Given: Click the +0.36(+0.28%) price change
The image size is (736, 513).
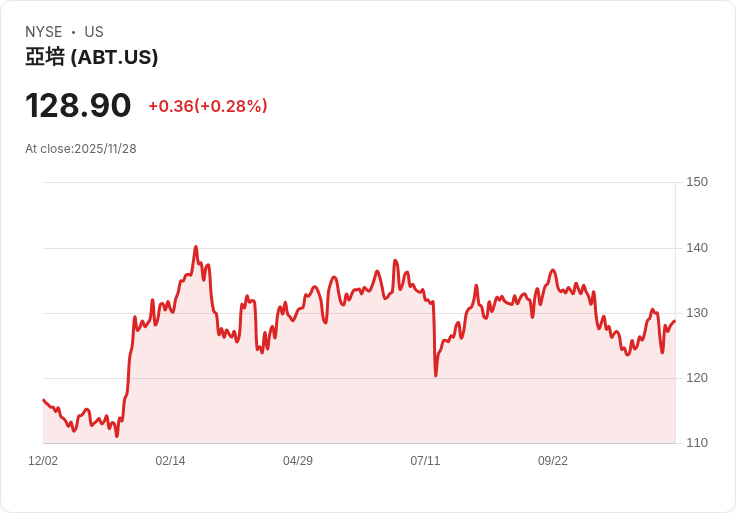Looking at the screenshot, I should [x=208, y=106].
